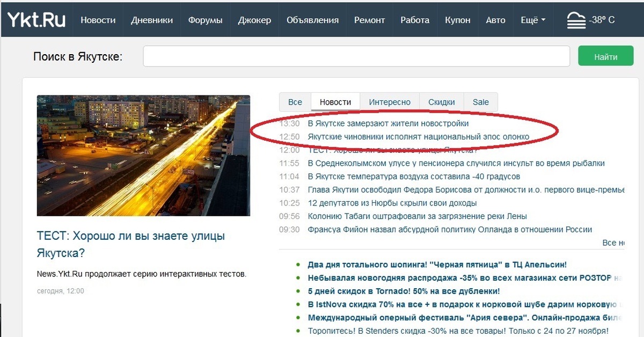
Task: Switch to the Скидки tab
Action: [x=441, y=102]
